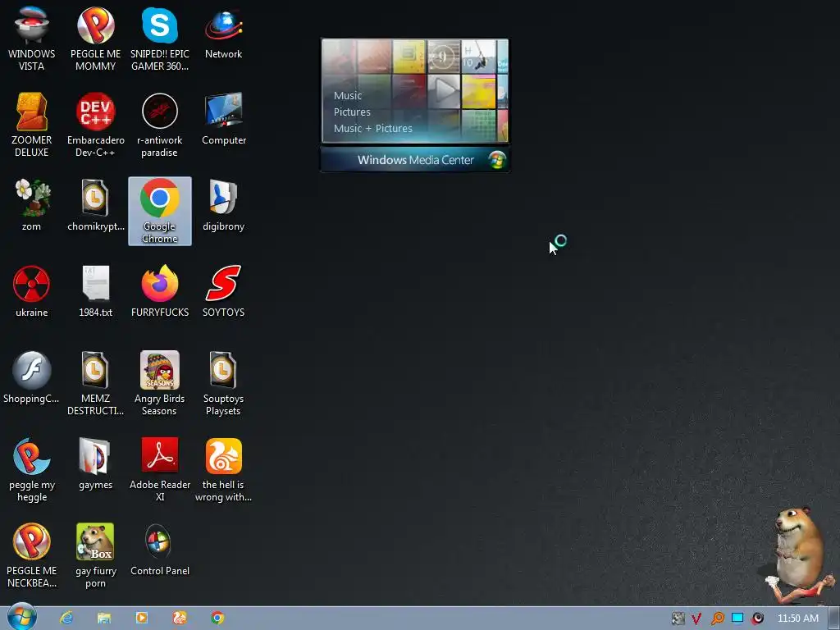Click Music + Pictures in the gadget
This screenshot has width=840, height=630.
[373, 129]
